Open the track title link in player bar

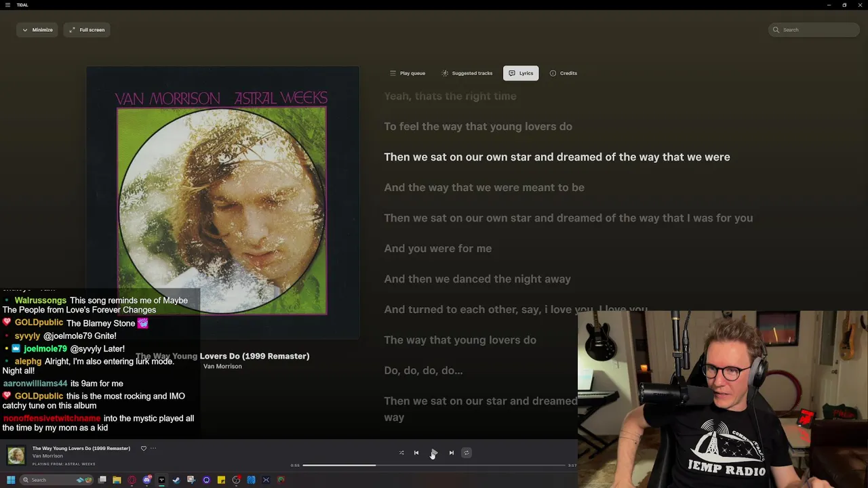(x=81, y=448)
